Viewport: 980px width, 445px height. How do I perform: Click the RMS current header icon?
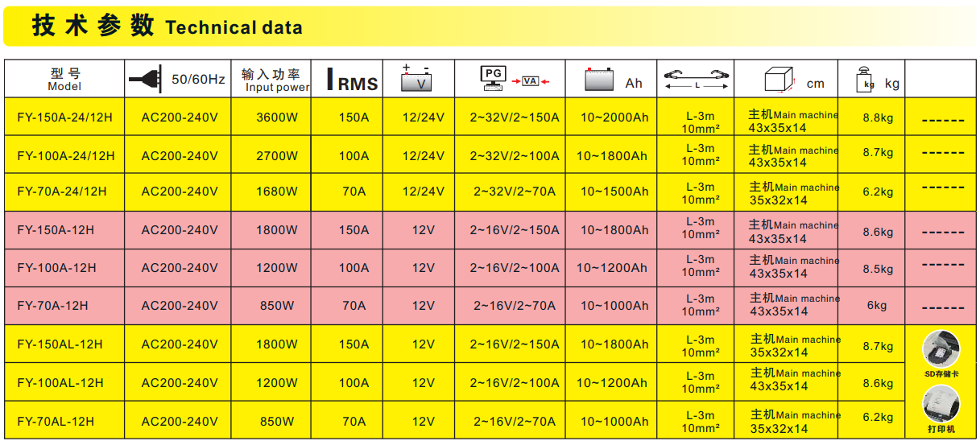pyautogui.click(x=353, y=80)
